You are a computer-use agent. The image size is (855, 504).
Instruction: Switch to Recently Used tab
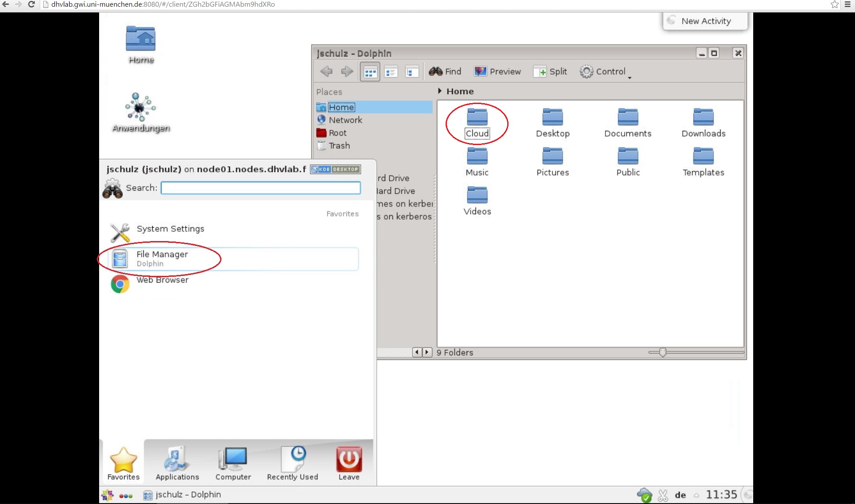tap(292, 463)
